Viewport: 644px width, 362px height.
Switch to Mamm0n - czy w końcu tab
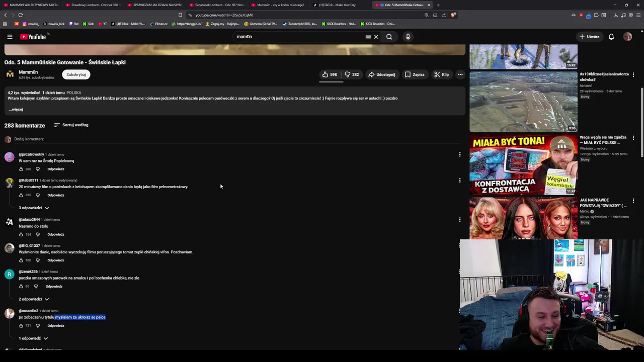278,5
